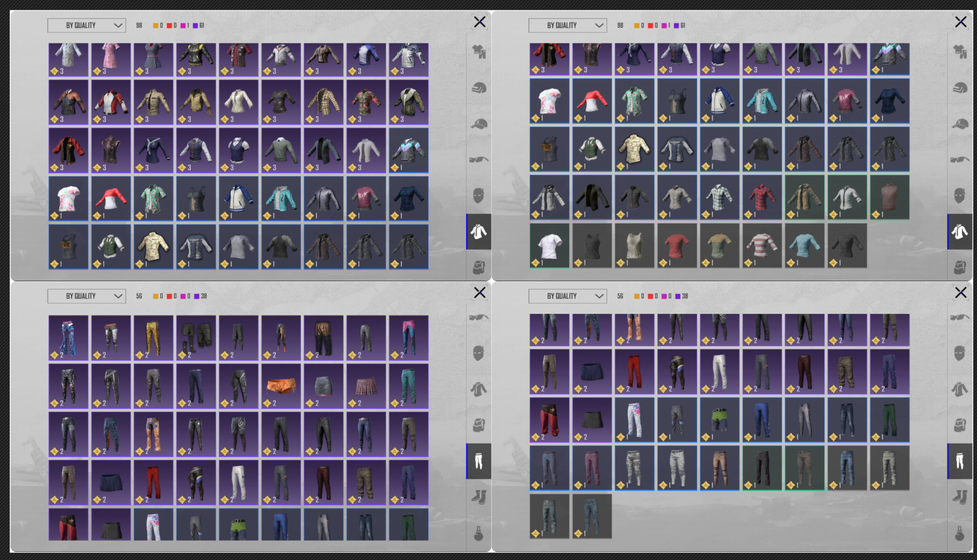Open boots category in bottom-left panel sidebar

pos(479,497)
